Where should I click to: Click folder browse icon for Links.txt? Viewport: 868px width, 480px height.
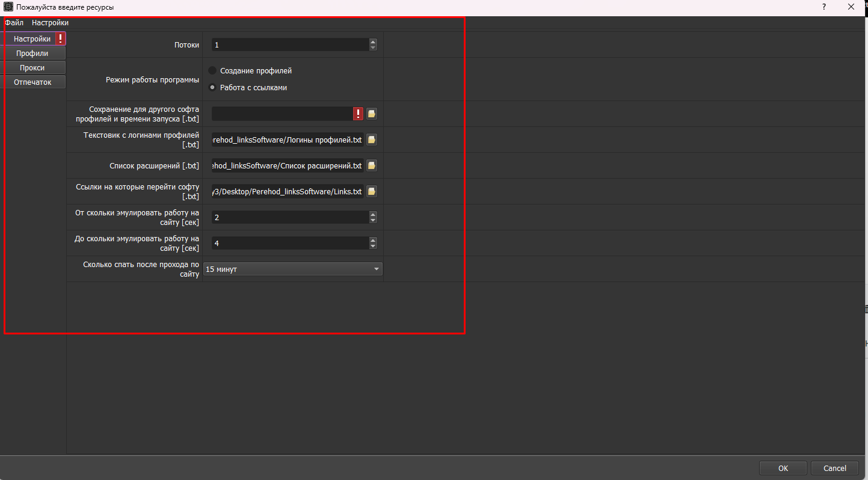pos(372,191)
